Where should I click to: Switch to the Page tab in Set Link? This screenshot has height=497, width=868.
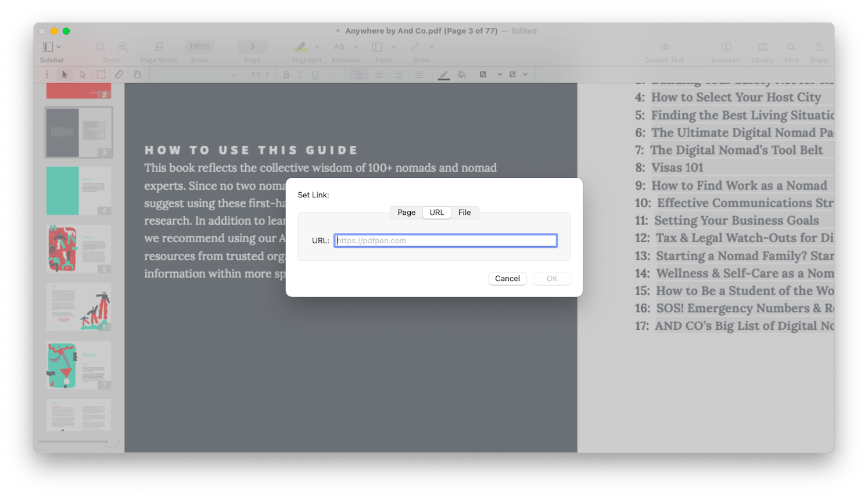[x=406, y=213]
